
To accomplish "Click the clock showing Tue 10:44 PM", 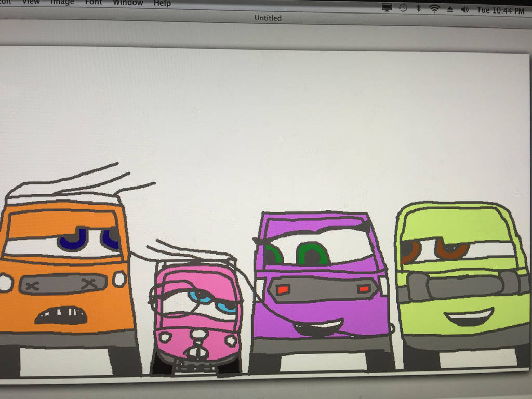I will pyautogui.click(x=500, y=11).
